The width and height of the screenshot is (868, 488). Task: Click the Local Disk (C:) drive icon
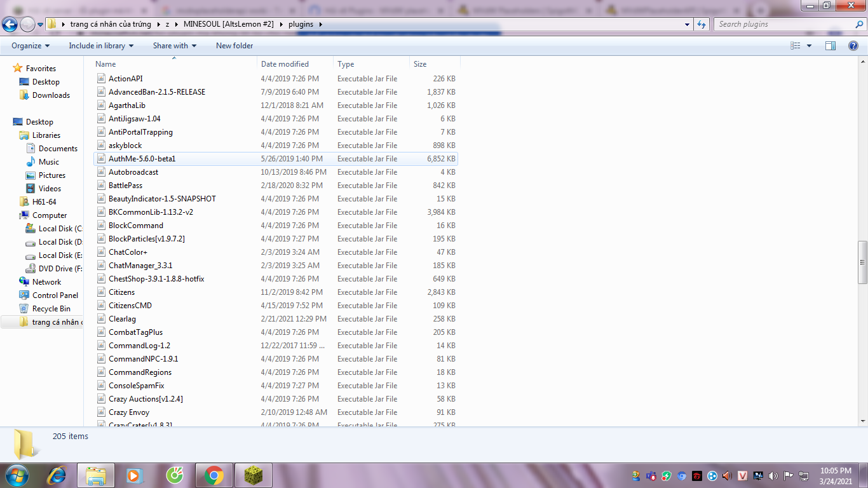pos(31,229)
